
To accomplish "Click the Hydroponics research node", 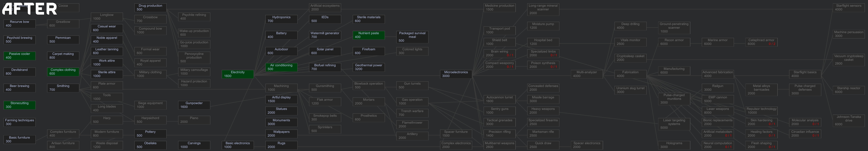I will 281,19.
